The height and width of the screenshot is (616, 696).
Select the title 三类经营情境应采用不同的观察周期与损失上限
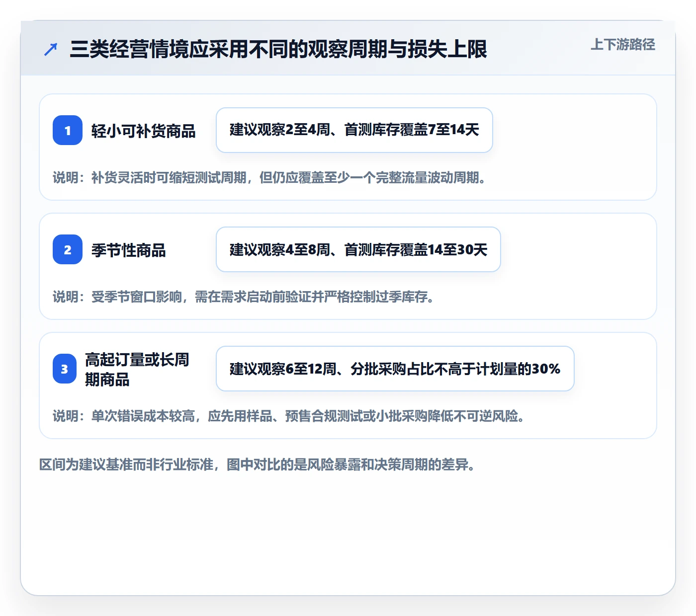(x=278, y=49)
